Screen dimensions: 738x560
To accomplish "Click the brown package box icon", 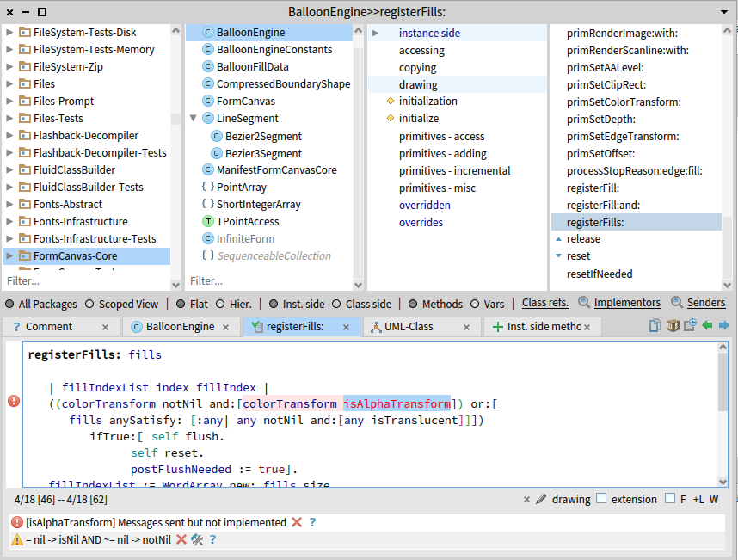I will 673,326.
